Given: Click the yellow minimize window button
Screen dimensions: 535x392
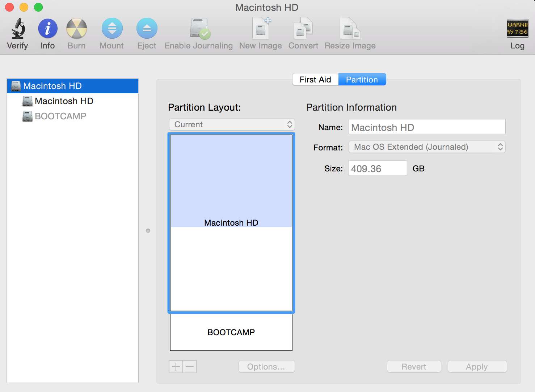Looking at the screenshot, I should 24,7.
